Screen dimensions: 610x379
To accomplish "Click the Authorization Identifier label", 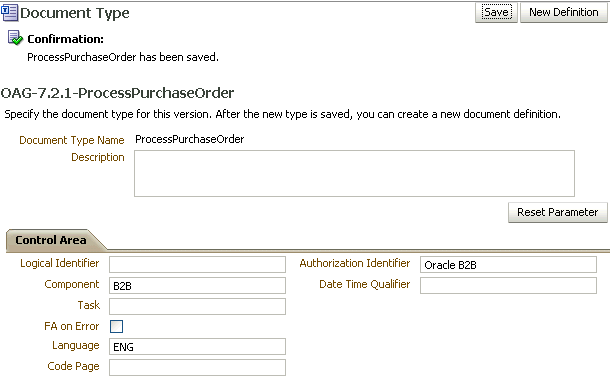I will point(355,263).
